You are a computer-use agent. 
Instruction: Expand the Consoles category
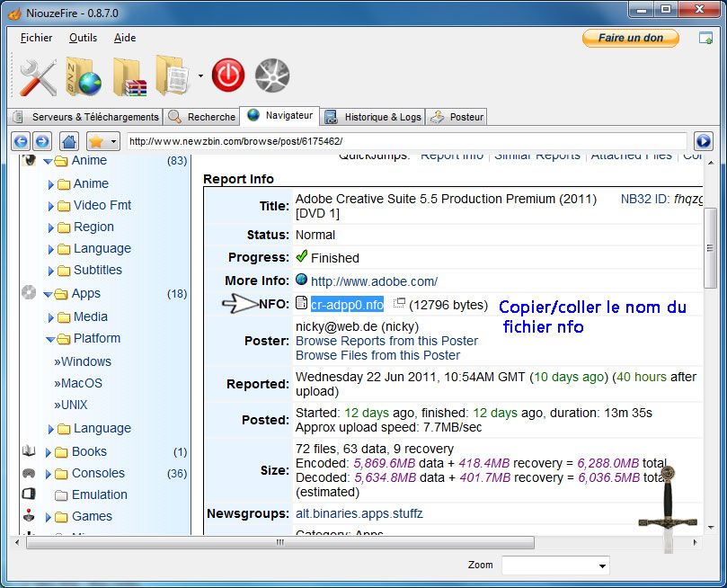tap(48, 474)
